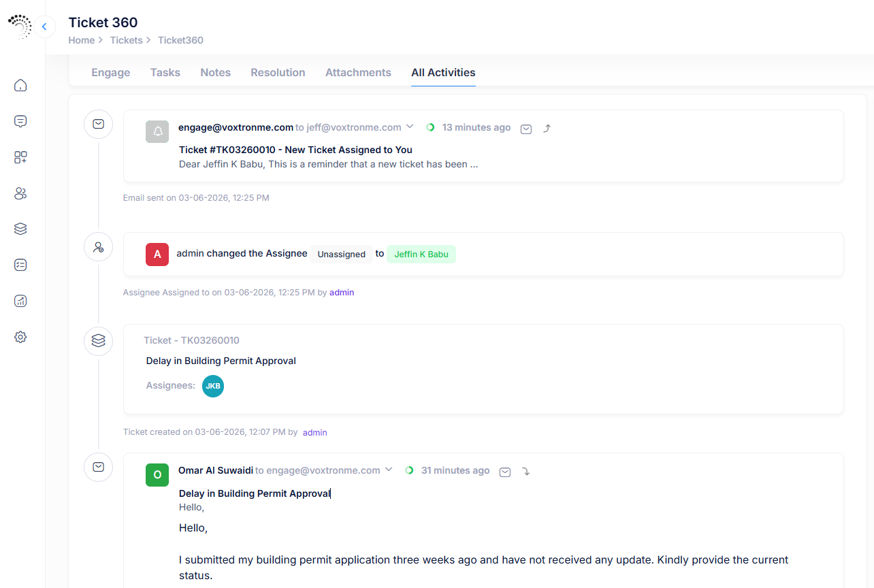Open email 'Ticket #TK03260010 - New Ticket Assigned to You'
This screenshot has width=874, height=588.
tap(295, 150)
